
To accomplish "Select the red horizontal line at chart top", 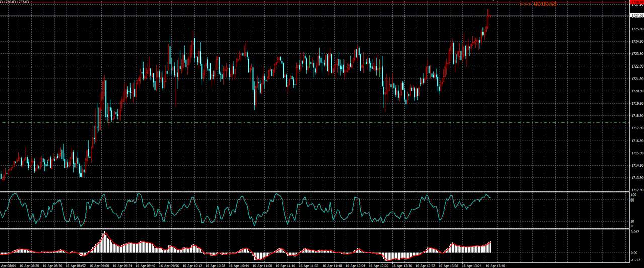I will pyautogui.click(x=302, y=3).
